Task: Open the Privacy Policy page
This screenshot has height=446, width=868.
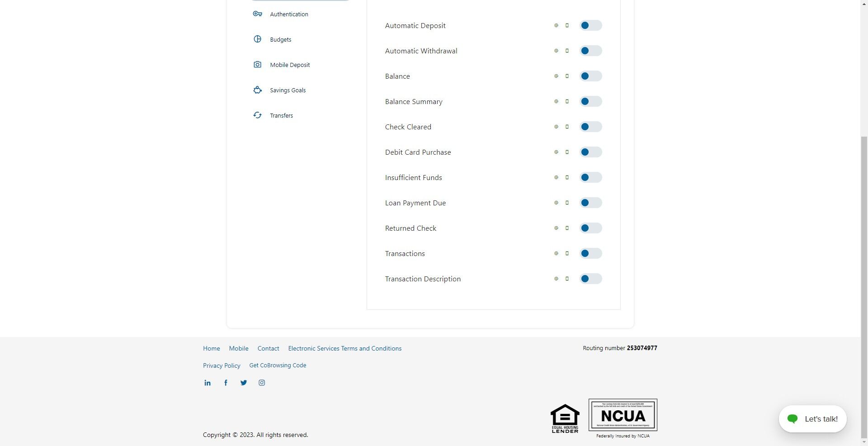Action: coord(222,365)
